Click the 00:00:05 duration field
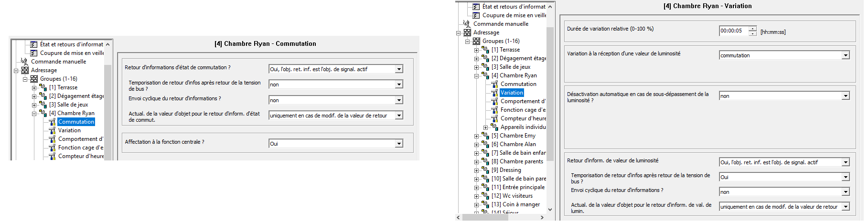The width and height of the screenshot is (868, 223). [734, 31]
